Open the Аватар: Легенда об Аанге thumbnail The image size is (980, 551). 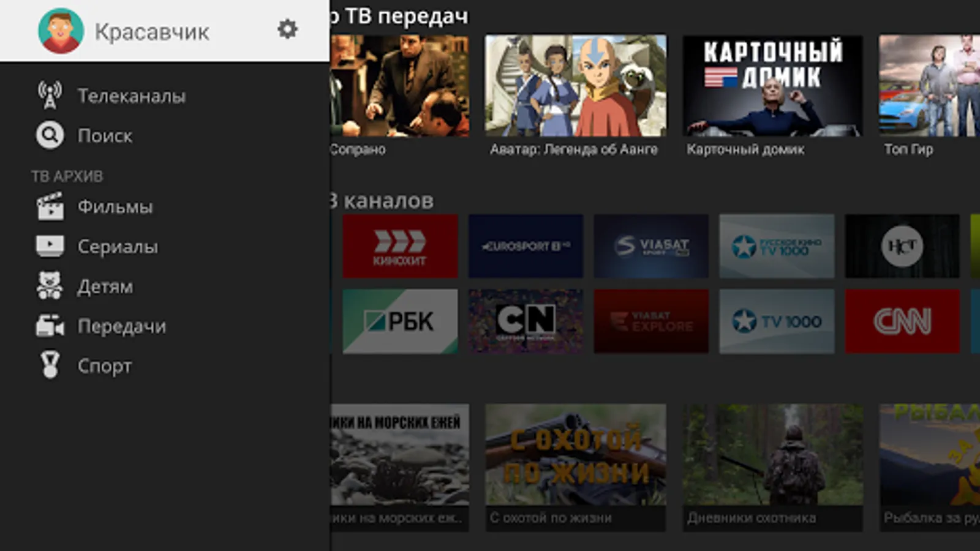(576, 86)
